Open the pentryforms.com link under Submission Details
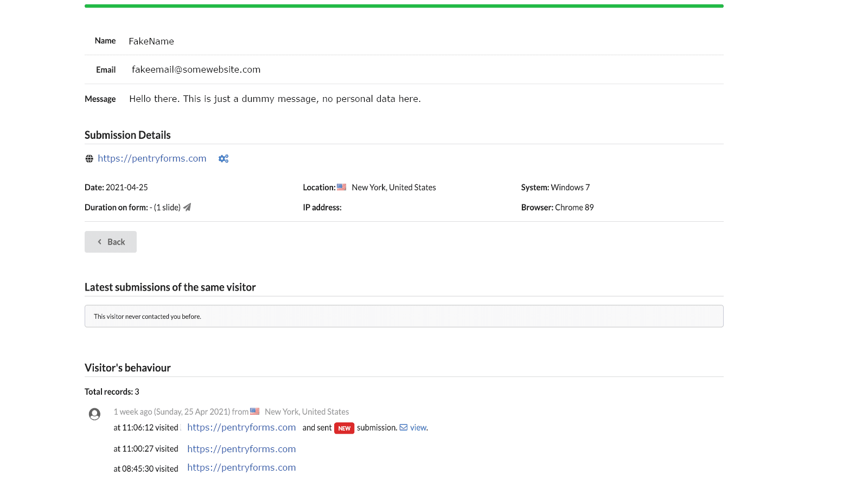Image resolution: width=868 pixels, height=488 pixels. [x=152, y=158]
